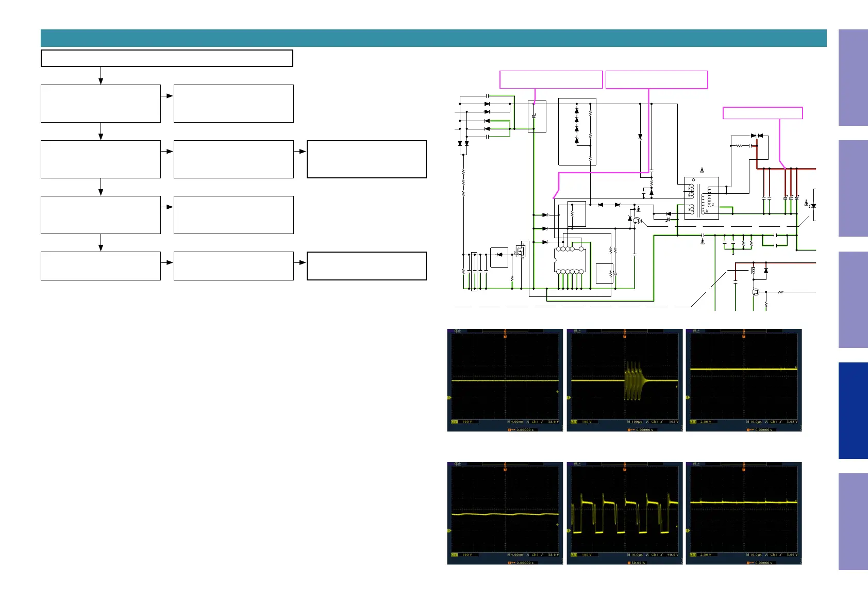Click the leftmost pink callout label box
This screenshot has height=614, width=868.
551,79
